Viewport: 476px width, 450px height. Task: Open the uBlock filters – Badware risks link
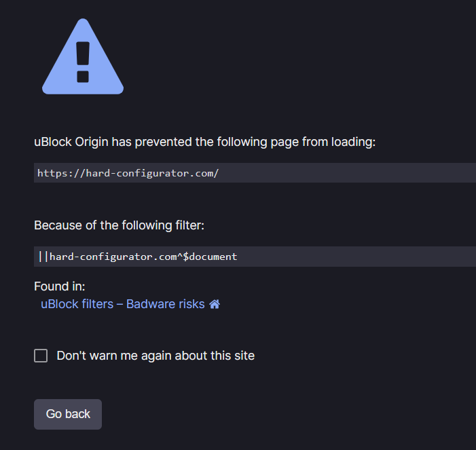(122, 304)
